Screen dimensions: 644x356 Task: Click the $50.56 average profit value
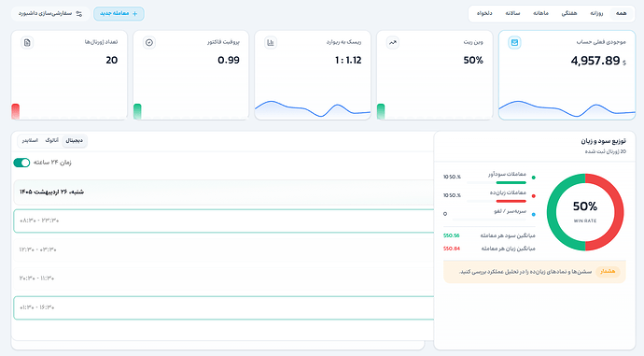coord(452,235)
